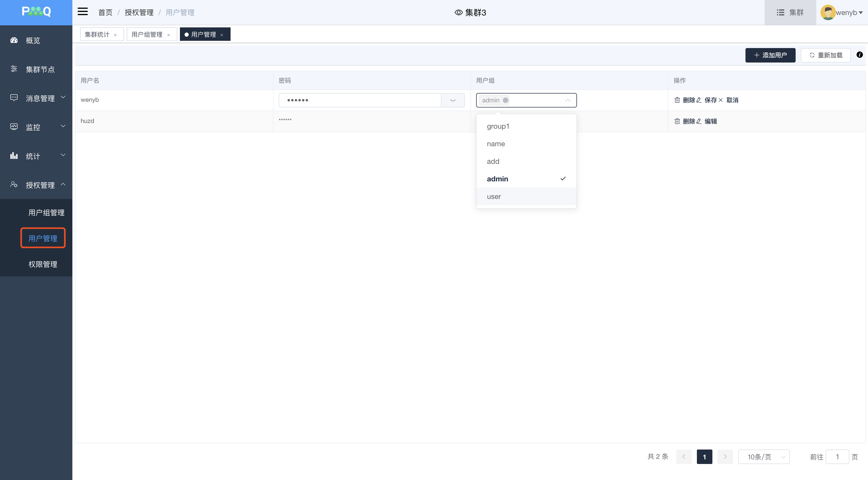Switch to the 用户组管理 tab

147,35
